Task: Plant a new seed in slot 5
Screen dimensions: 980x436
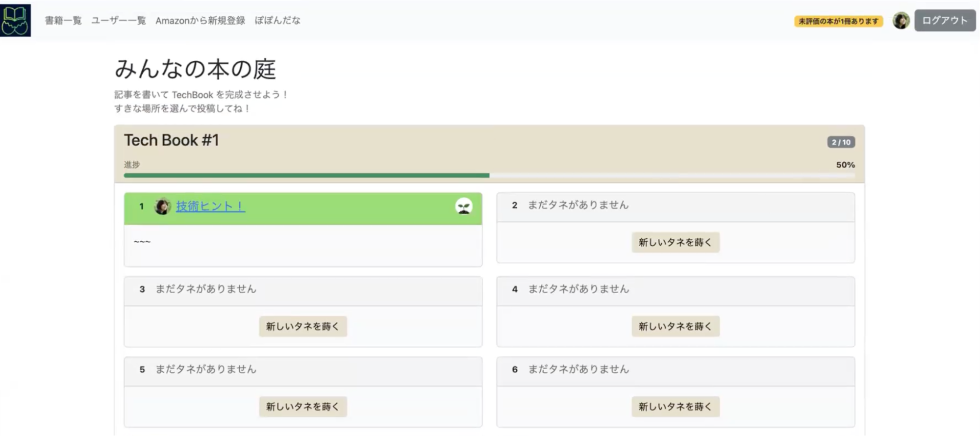Action: pyautogui.click(x=302, y=407)
